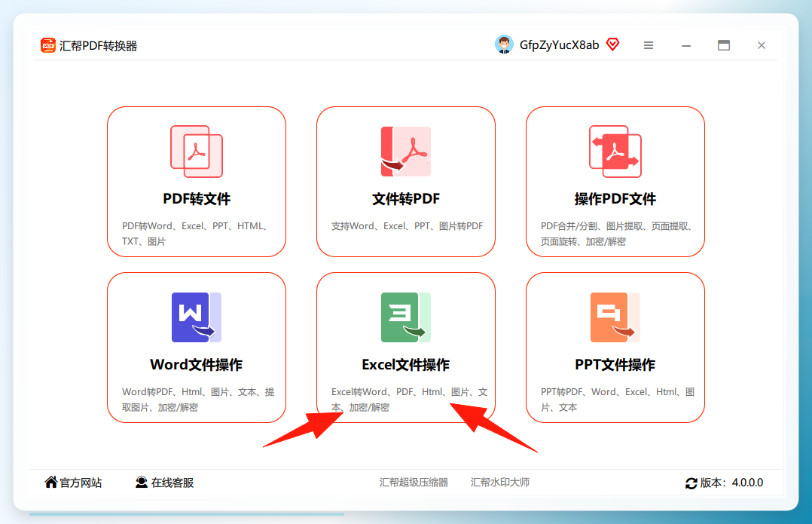Screen dimensions: 812x524
Task: Minimize the PDF converter window
Action: (686, 45)
